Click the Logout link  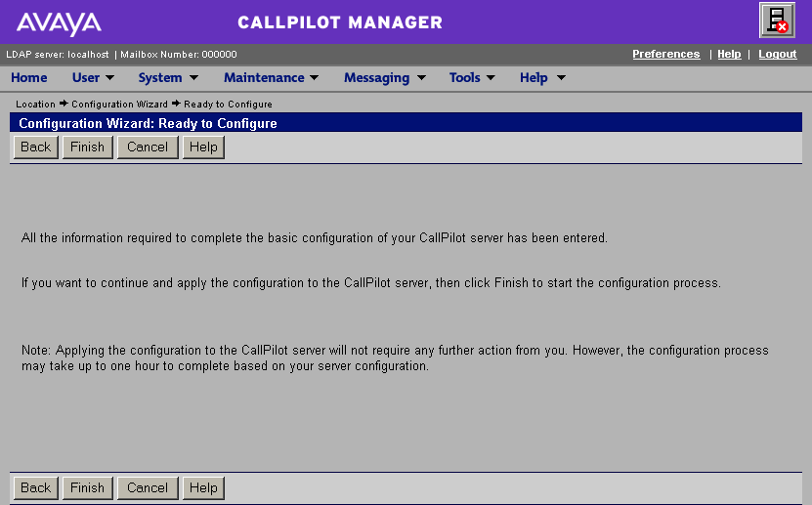coord(777,54)
